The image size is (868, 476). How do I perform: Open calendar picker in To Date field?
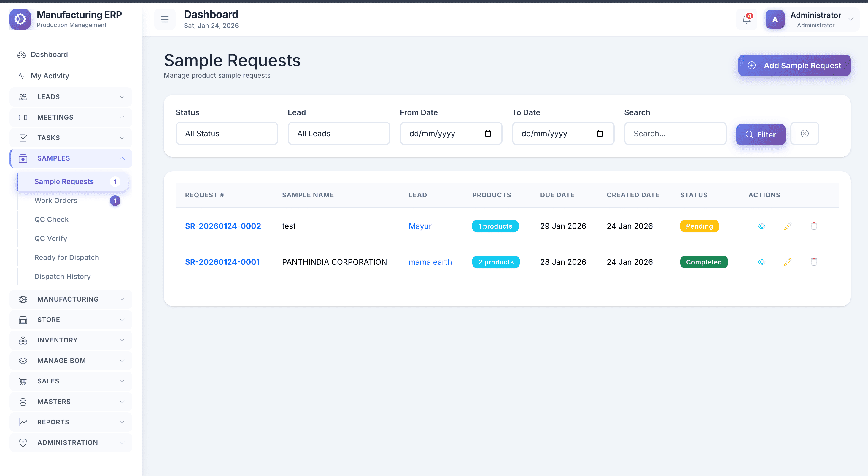(x=600, y=134)
